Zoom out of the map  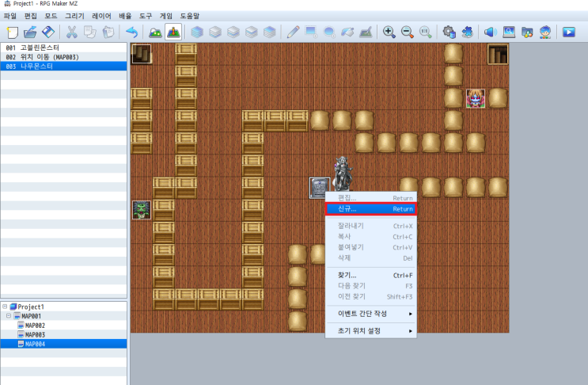pyautogui.click(x=408, y=32)
